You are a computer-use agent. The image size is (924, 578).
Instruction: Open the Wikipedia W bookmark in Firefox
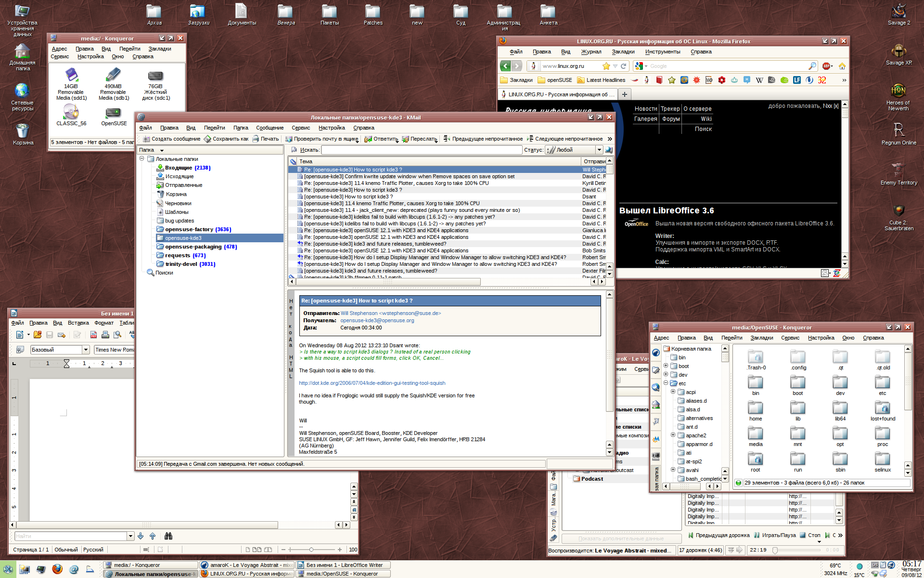(759, 80)
